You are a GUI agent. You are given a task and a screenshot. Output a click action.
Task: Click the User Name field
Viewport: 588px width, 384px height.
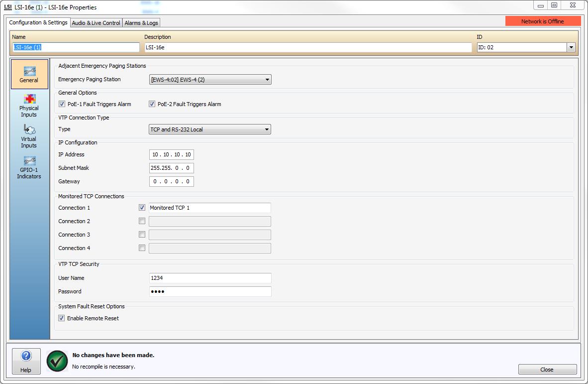tap(210, 278)
